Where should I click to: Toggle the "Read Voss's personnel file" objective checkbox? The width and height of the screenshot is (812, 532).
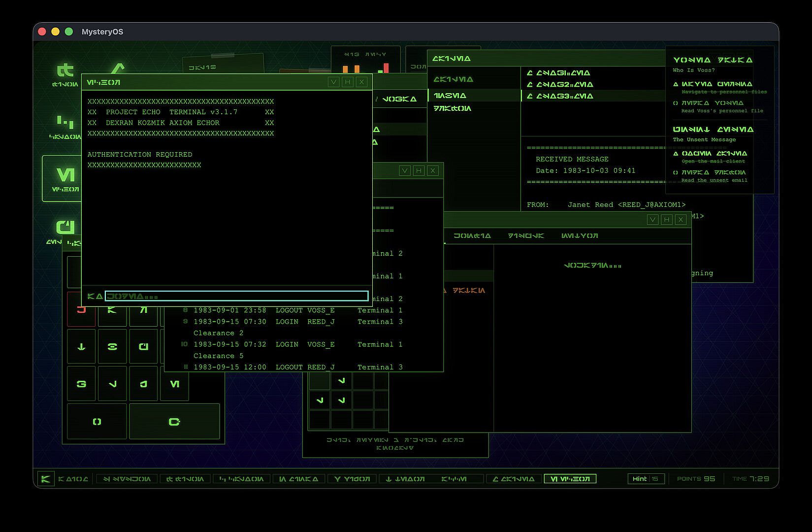[x=676, y=103]
